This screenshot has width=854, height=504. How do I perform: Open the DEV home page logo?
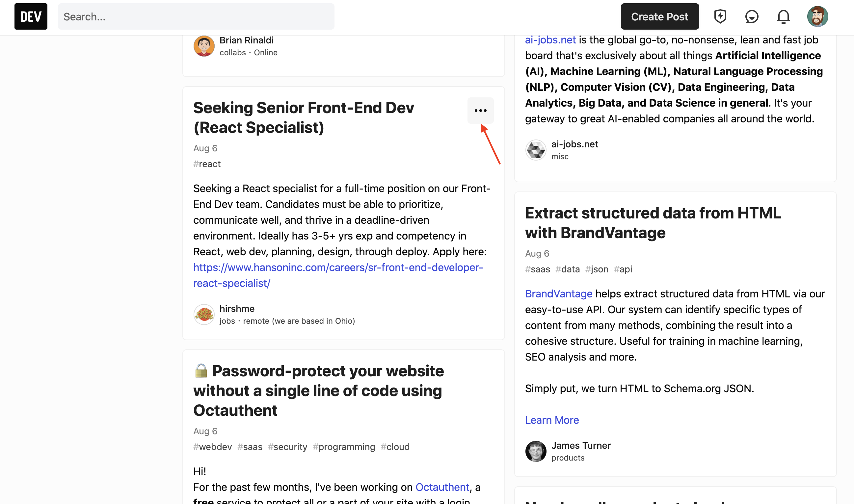[x=30, y=16]
